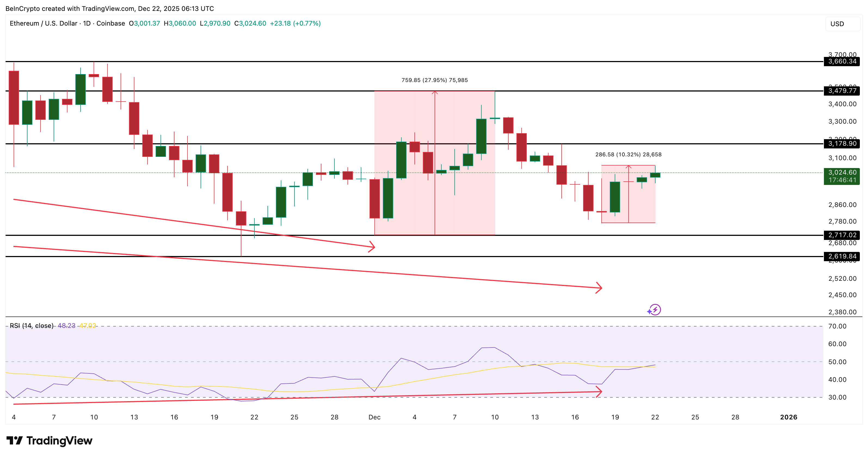Image resolution: width=868 pixels, height=457 pixels.
Task: Click the purple RSI value 48.23
Action: (67, 326)
